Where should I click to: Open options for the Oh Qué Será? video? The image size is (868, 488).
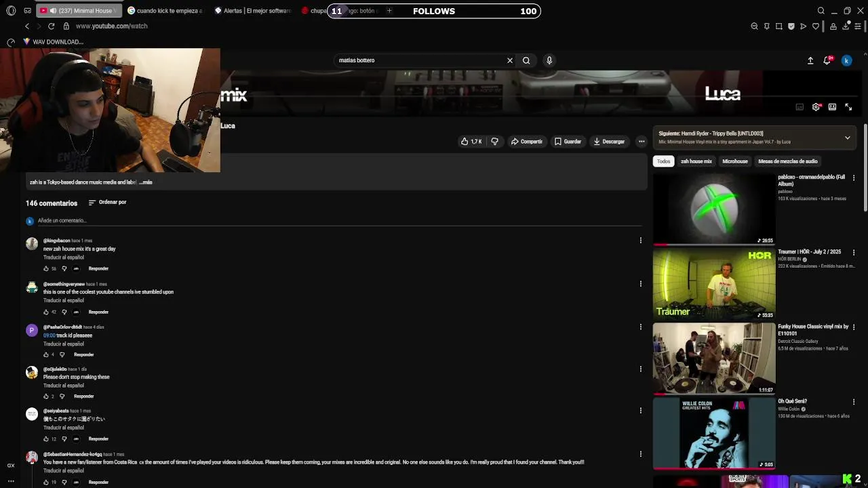[854, 402]
